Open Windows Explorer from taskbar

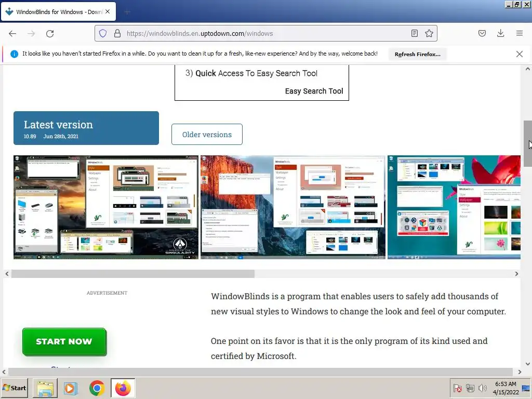45,388
